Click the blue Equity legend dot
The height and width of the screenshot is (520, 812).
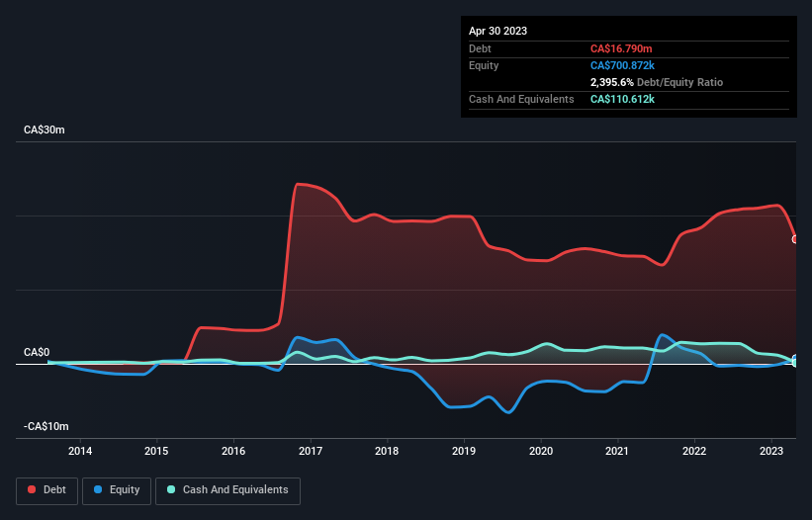[98, 489]
